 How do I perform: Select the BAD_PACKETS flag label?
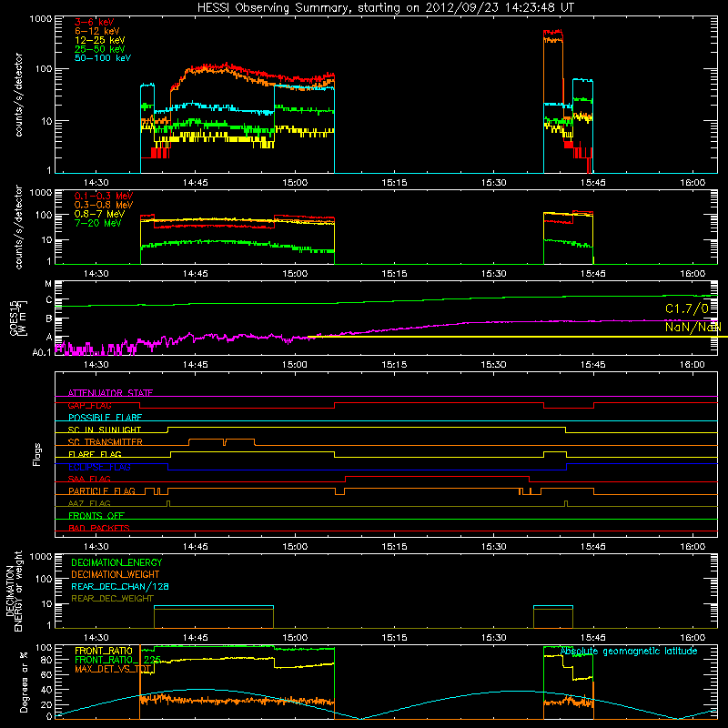[99, 528]
